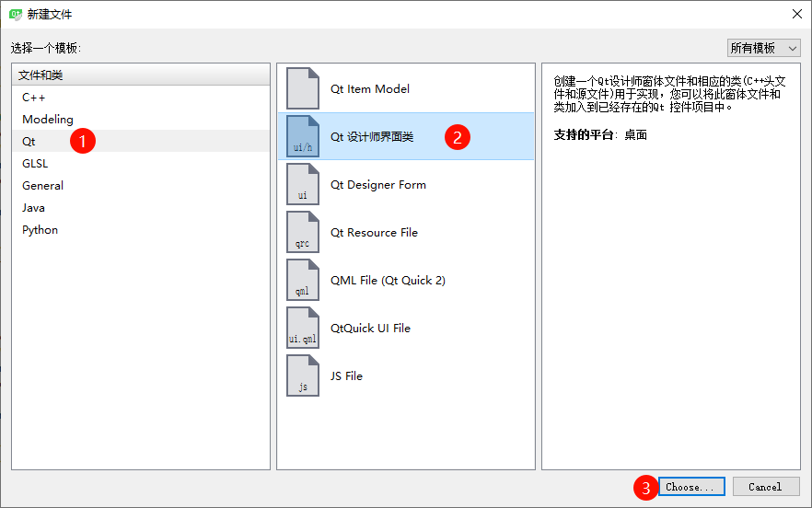Click the qml file icon
This screenshot has height=508, width=812.
pos(303,280)
